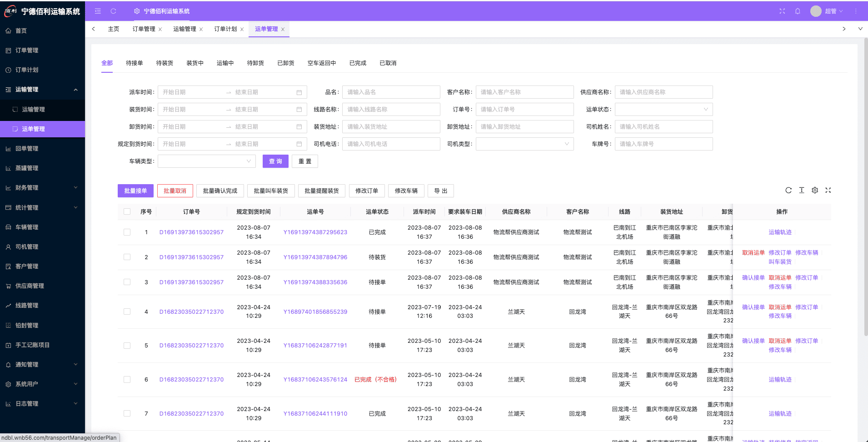Check the box for row 4
868x442 pixels.
(x=127, y=312)
